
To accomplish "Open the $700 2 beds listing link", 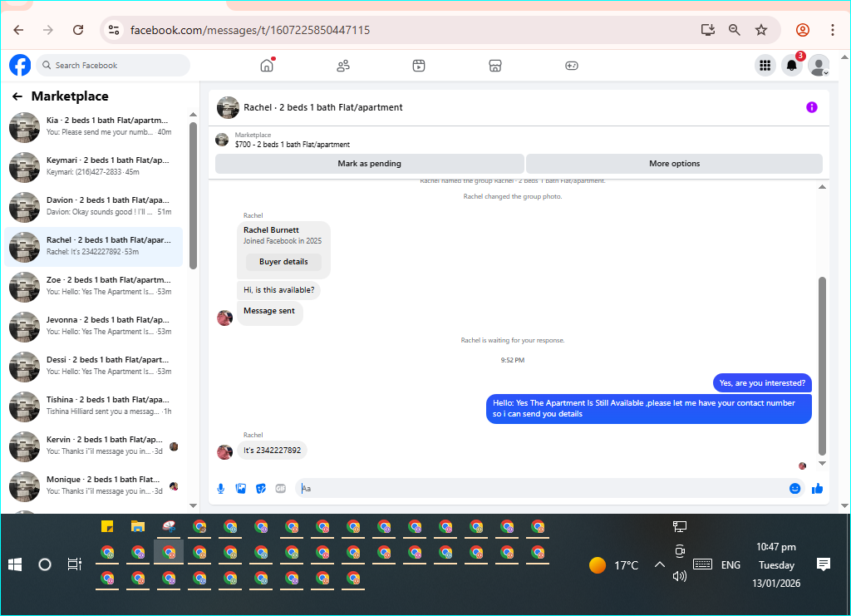I will pyautogui.click(x=292, y=145).
